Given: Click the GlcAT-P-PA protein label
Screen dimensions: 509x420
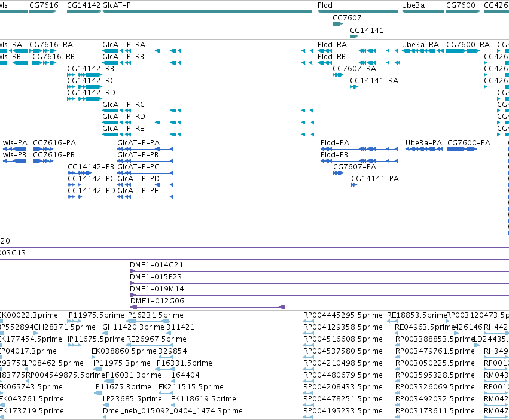Looking at the screenshot, I should point(139,143).
